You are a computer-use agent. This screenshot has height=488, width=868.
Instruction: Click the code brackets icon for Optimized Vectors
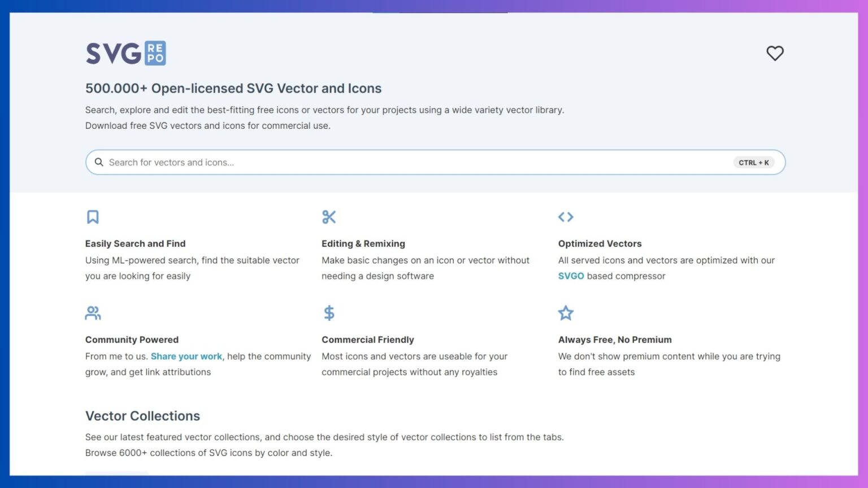566,217
